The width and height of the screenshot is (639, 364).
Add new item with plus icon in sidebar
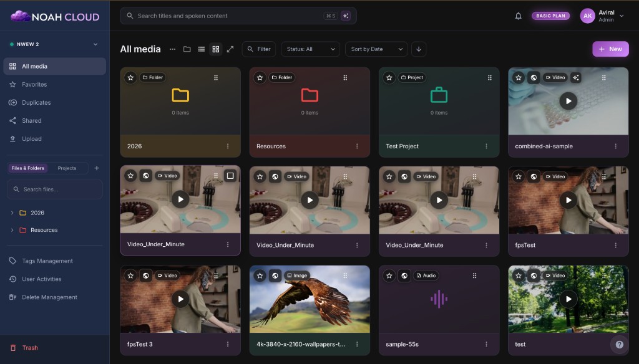point(97,168)
